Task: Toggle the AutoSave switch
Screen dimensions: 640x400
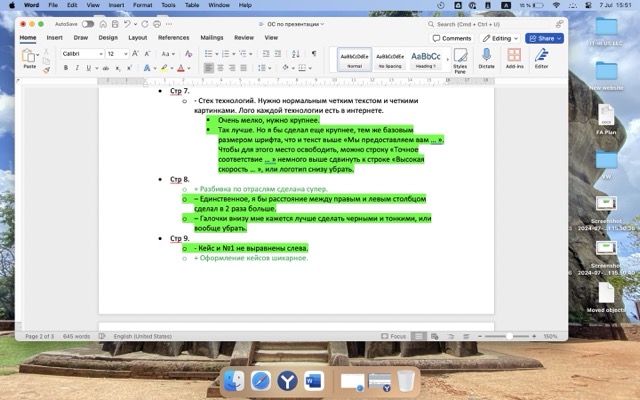Action: [88, 23]
